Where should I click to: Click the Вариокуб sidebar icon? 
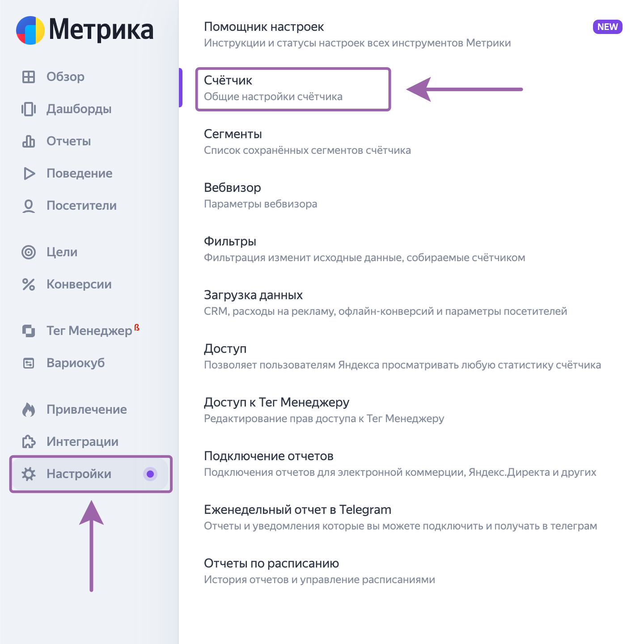(29, 363)
